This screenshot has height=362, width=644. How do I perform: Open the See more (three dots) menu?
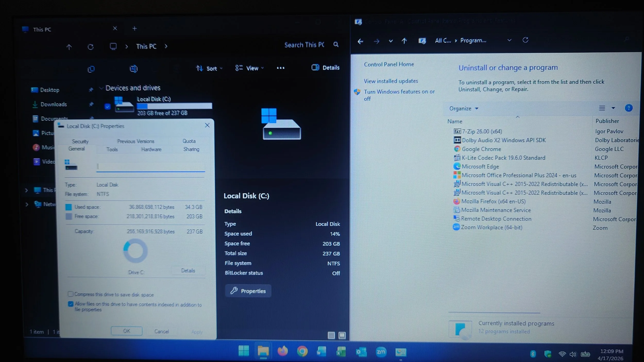(x=281, y=68)
